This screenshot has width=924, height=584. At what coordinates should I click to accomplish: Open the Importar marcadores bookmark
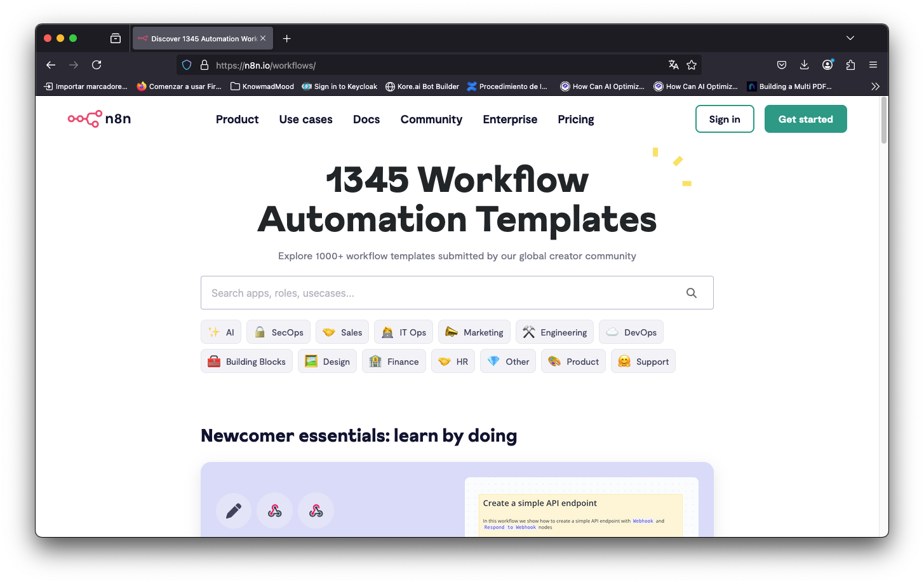[86, 86]
